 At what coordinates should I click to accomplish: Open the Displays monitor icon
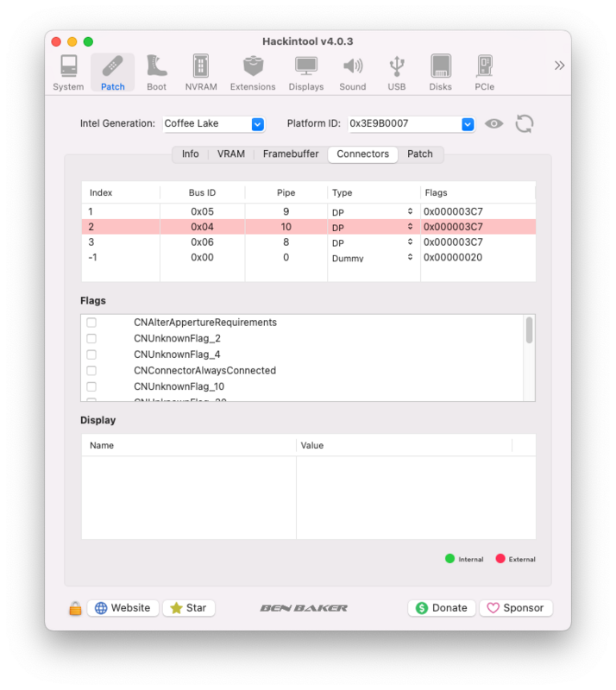coord(306,72)
